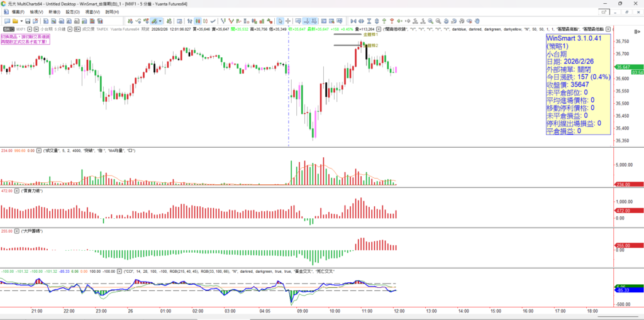Toggle SA status badge beside MXF1
The width and height of the screenshot is (644, 320).
click(11, 28)
